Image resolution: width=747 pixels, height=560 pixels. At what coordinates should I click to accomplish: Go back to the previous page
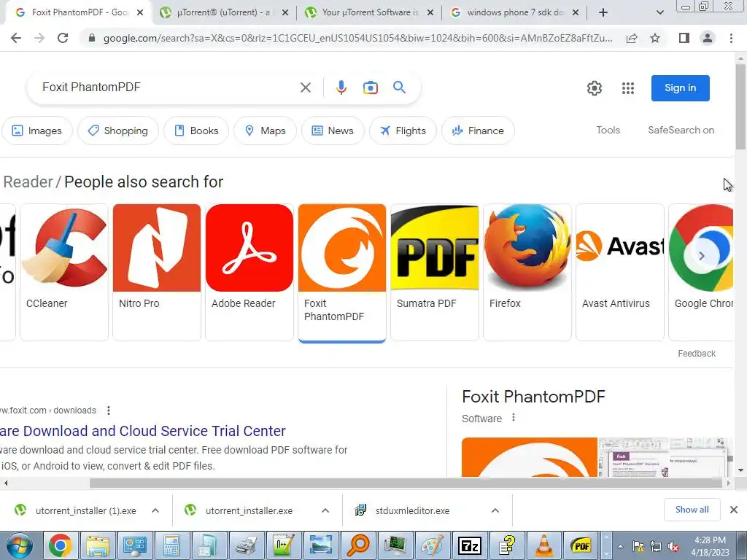(16, 38)
